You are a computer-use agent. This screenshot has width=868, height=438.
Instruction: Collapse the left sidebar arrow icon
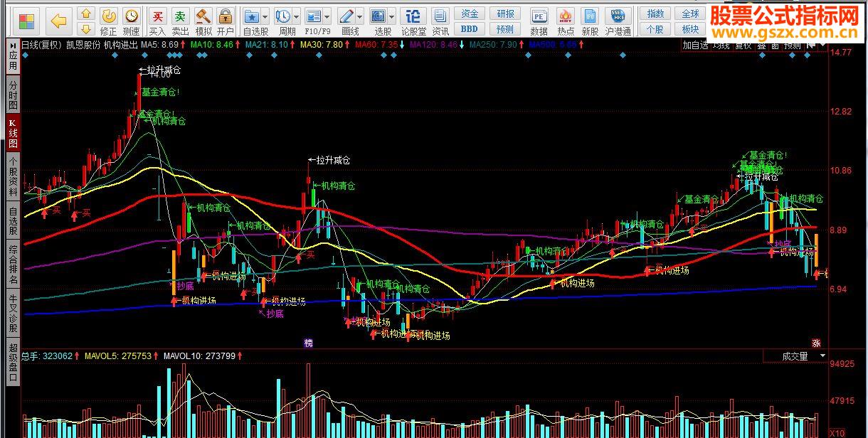(x=13, y=44)
